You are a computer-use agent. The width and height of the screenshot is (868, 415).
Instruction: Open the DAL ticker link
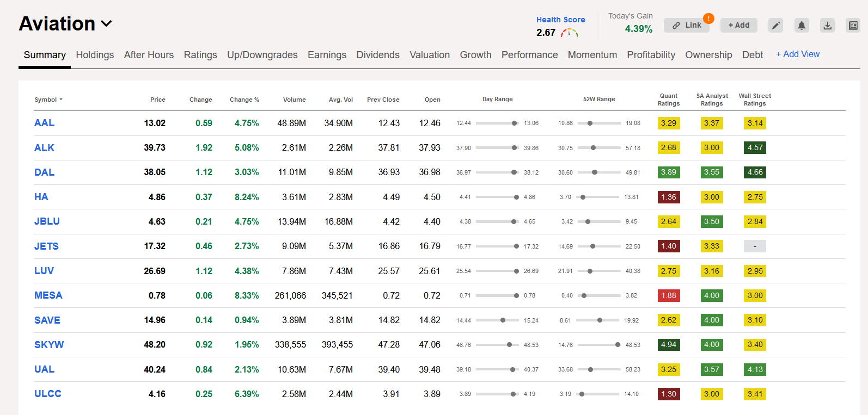(44, 172)
